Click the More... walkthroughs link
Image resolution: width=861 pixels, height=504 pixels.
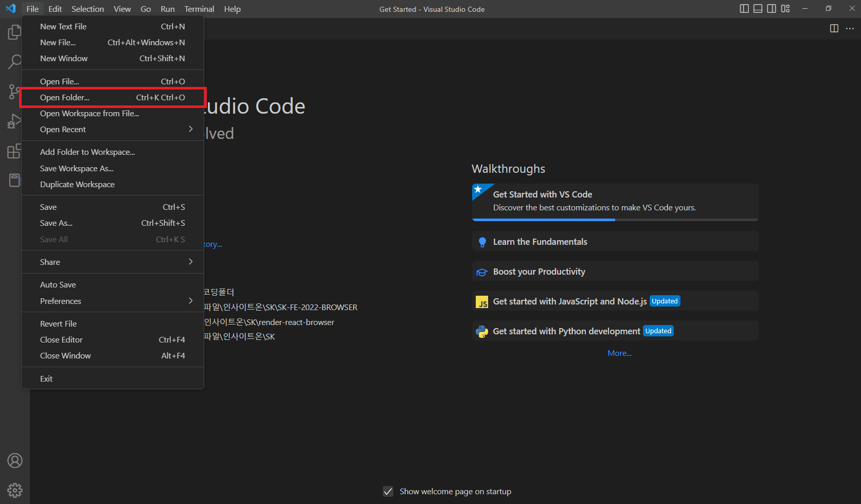(619, 353)
